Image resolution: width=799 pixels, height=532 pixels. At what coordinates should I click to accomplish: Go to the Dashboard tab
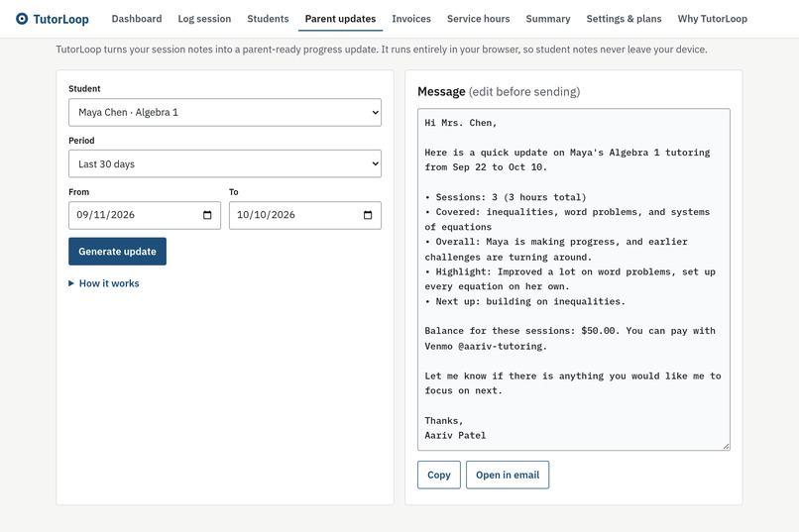tap(137, 19)
